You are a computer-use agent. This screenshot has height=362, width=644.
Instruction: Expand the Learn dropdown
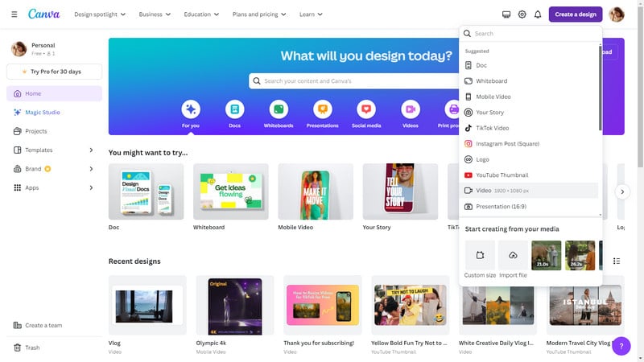click(311, 14)
